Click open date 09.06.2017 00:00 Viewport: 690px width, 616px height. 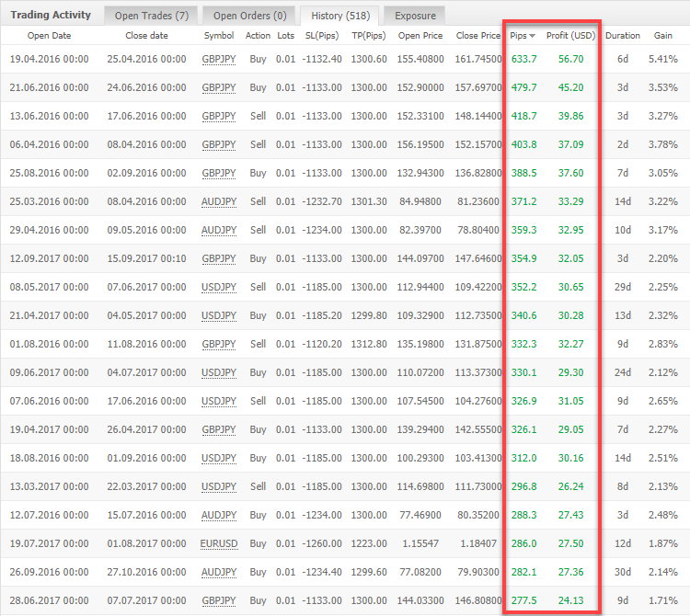[49, 373]
